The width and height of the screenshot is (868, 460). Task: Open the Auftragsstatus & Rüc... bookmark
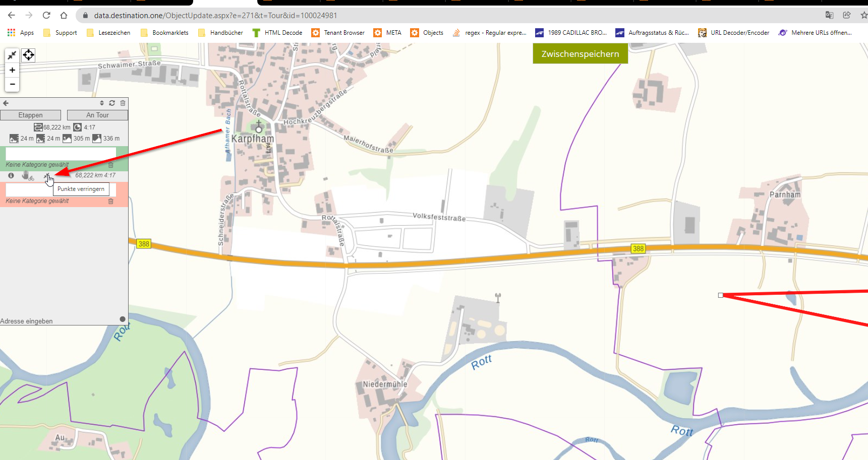pyautogui.click(x=652, y=33)
